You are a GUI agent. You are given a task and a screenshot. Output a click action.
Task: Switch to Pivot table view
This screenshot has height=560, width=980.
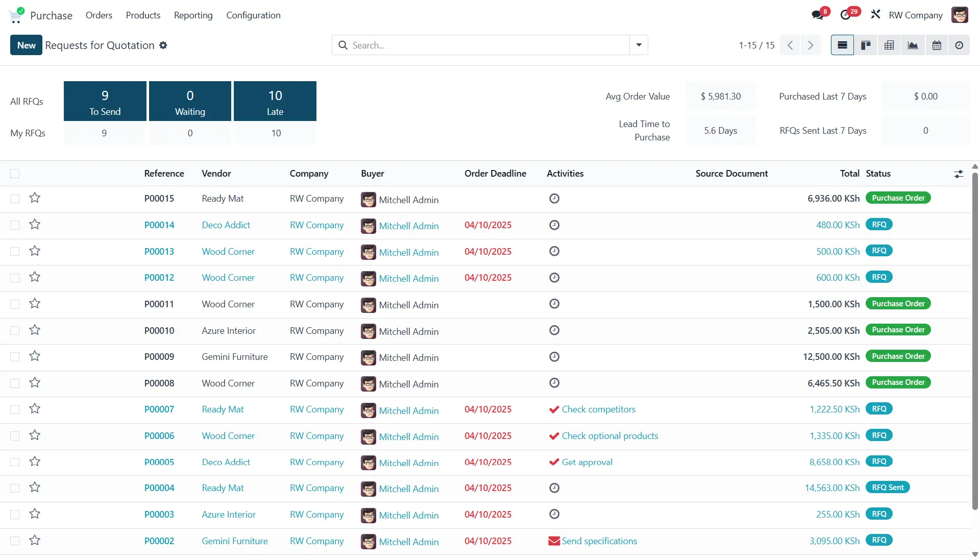(x=889, y=45)
